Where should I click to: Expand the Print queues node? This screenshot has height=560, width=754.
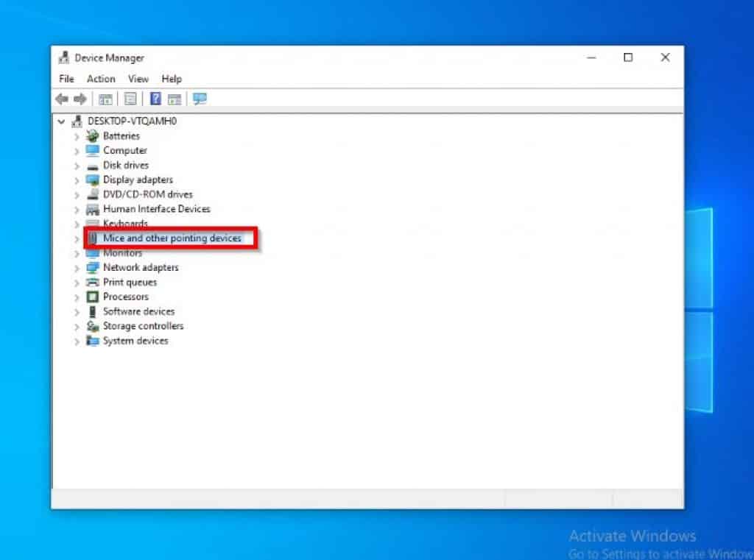pos(77,283)
